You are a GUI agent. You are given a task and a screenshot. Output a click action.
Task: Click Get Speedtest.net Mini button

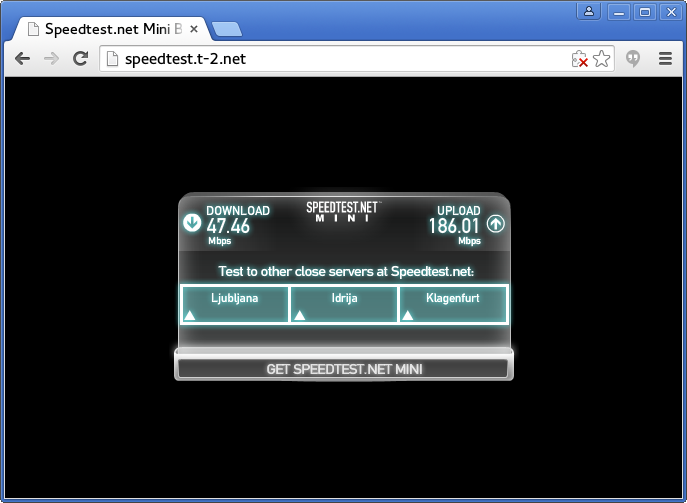(x=344, y=369)
